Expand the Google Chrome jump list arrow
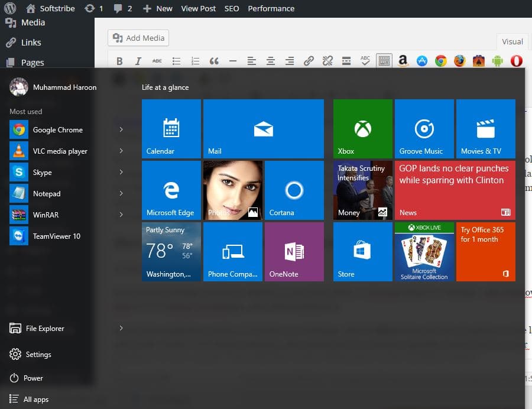Image resolution: width=532 pixels, height=409 pixels. pyautogui.click(x=121, y=129)
